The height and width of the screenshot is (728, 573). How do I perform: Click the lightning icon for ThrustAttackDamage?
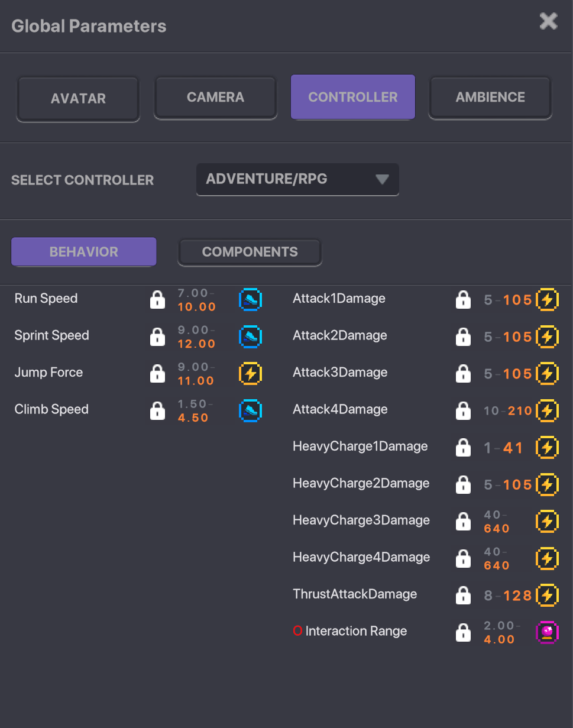click(547, 596)
